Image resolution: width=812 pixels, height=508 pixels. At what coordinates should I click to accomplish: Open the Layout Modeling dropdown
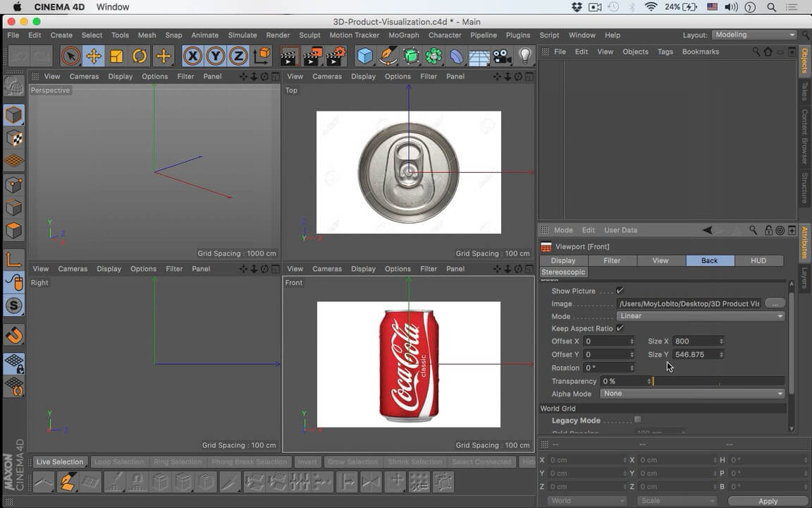(x=753, y=35)
